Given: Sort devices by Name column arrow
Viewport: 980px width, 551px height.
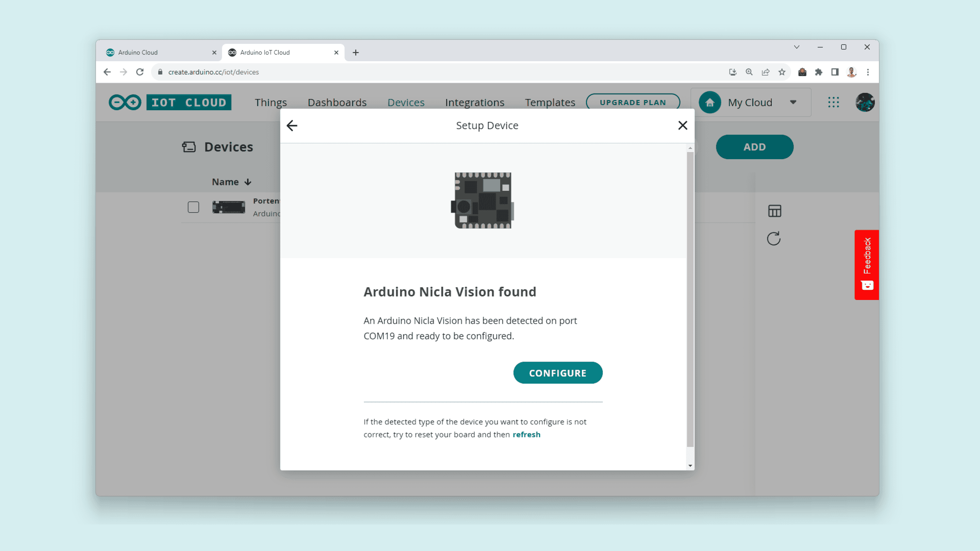Looking at the screenshot, I should (248, 182).
